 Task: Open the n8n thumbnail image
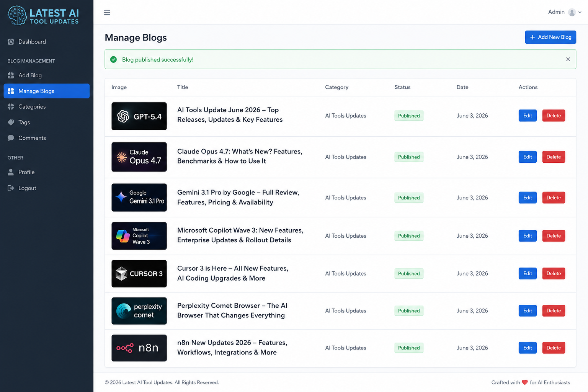coord(139,348)
